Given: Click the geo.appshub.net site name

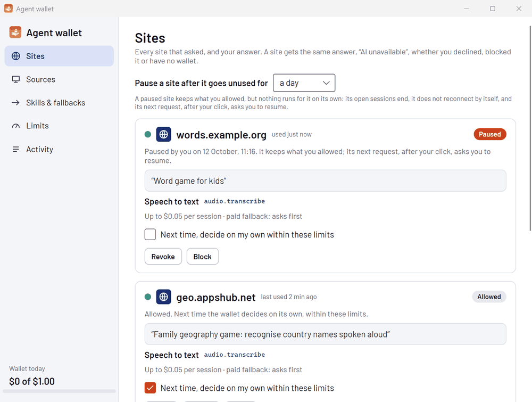Looking at the screenshot, I should (216, 298).
